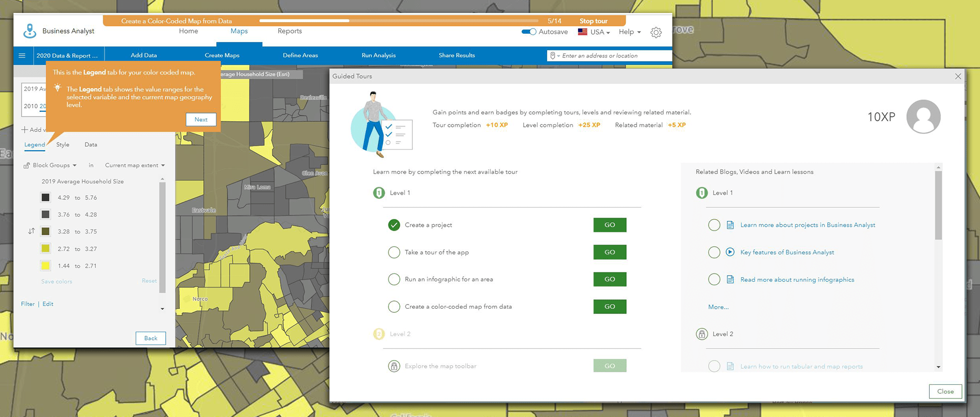
Task: Click the right Level 1 badge icon in Related panel
Action: click(702, 193)
